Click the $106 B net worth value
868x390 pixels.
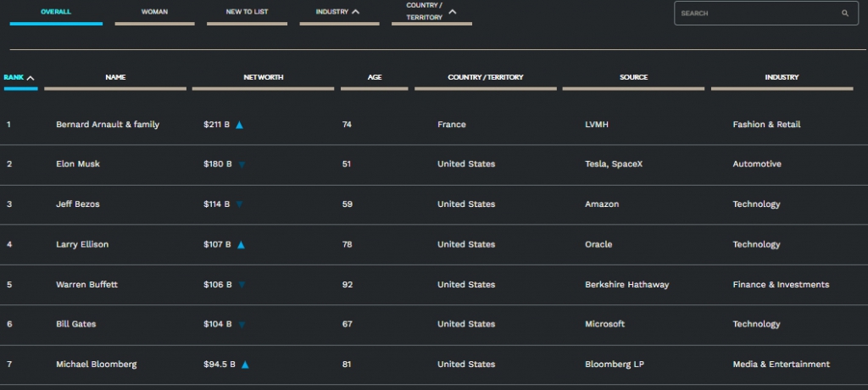218,284
